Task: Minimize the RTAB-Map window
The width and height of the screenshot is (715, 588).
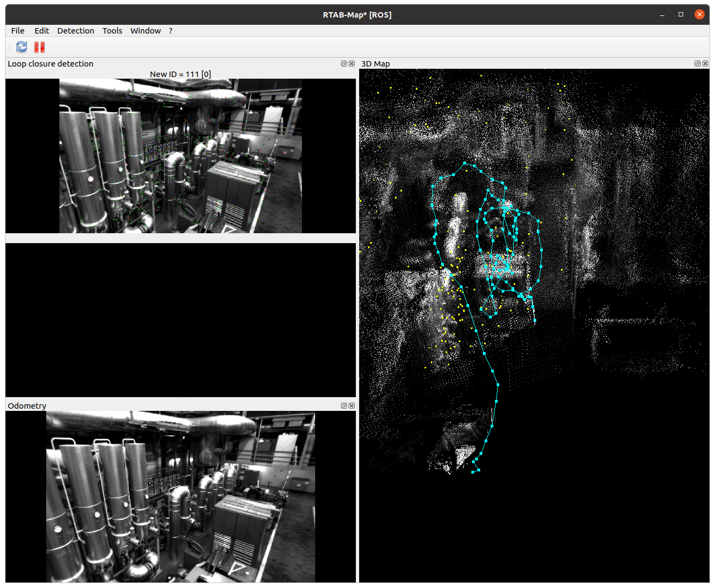Action: coord(662,15)
